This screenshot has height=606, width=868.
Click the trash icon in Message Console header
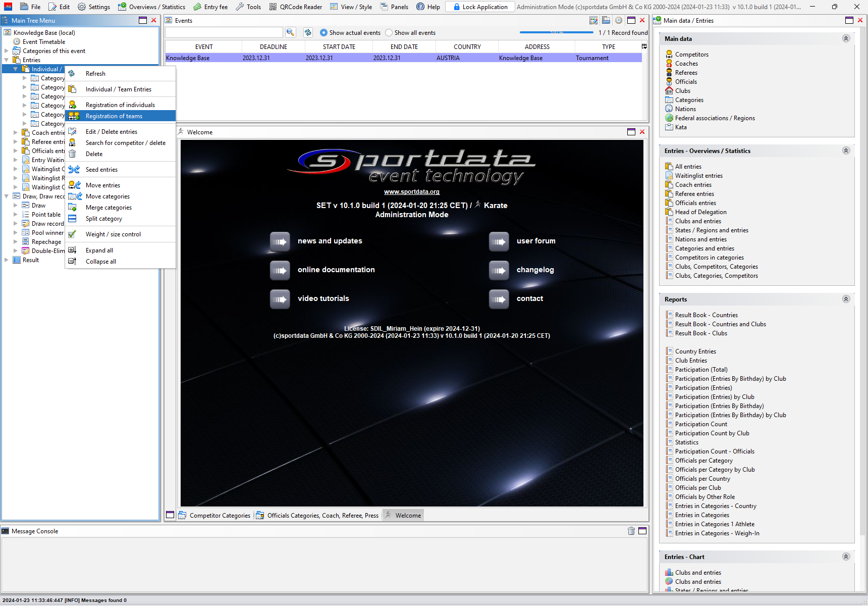tap(631, 531)
